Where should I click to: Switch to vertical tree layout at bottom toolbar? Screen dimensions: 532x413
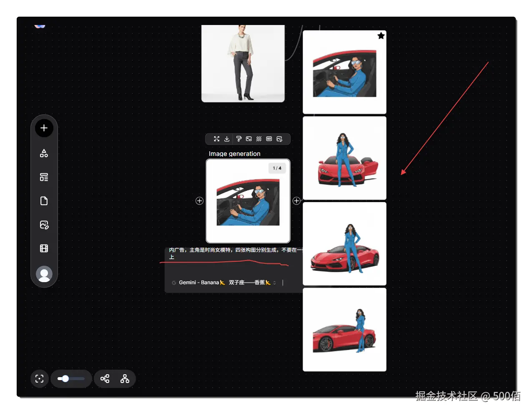pyautogui.click(x=125, y=378)
